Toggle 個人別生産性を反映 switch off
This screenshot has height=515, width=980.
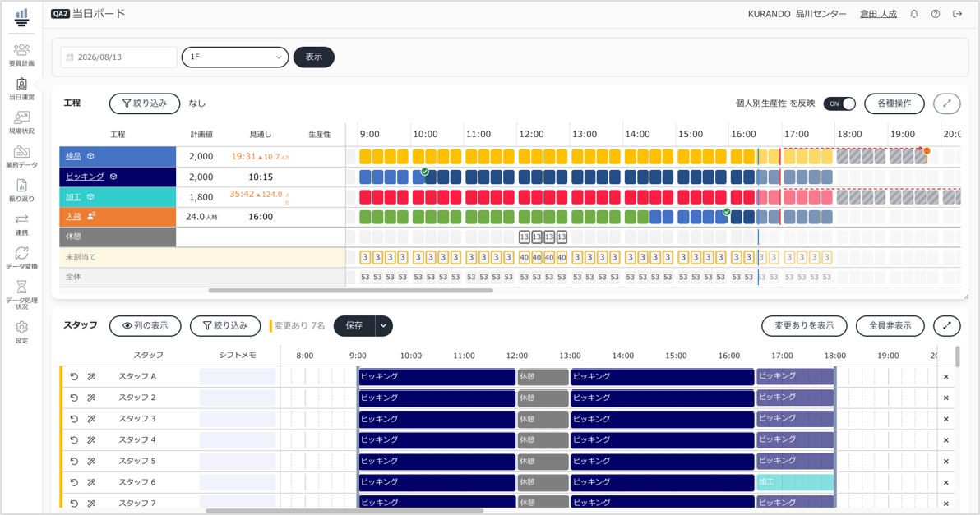point(839,103)
